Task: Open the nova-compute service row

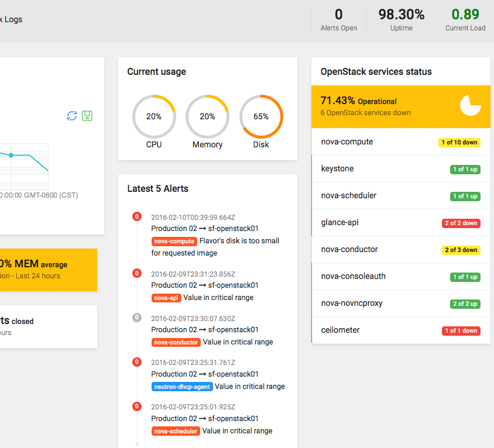Action: (401, 142)
